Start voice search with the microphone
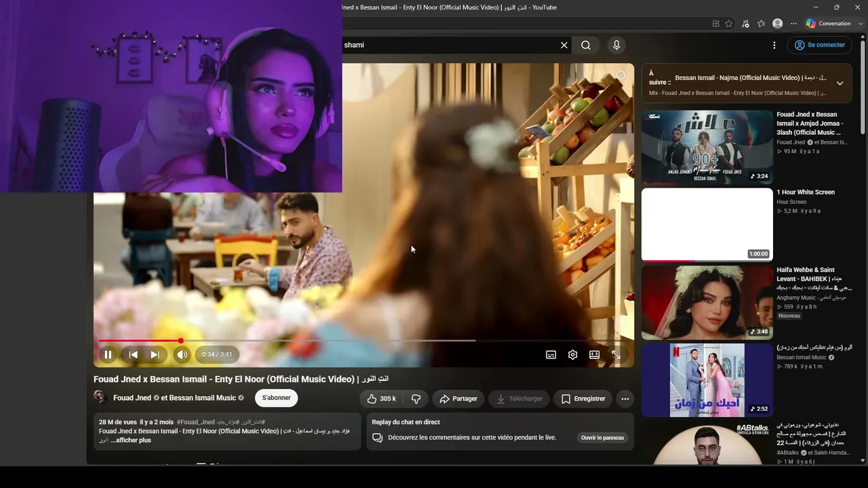 tap(616, 45)
